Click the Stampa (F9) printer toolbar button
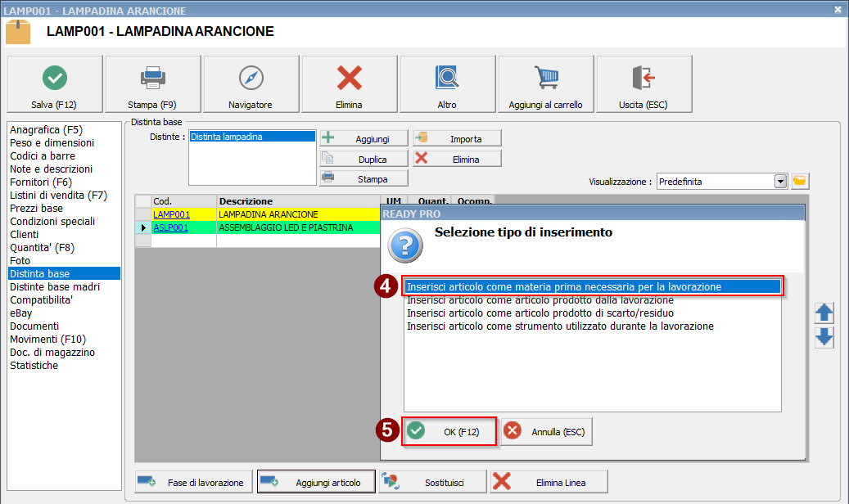Screen dimensions: 849x504 [x=153, y=84]
